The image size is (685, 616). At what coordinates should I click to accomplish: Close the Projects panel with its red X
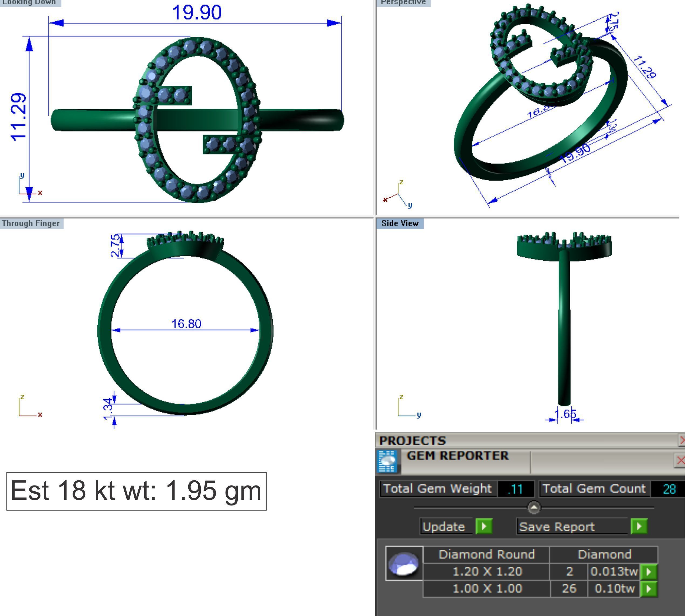(x=681, y=440)
